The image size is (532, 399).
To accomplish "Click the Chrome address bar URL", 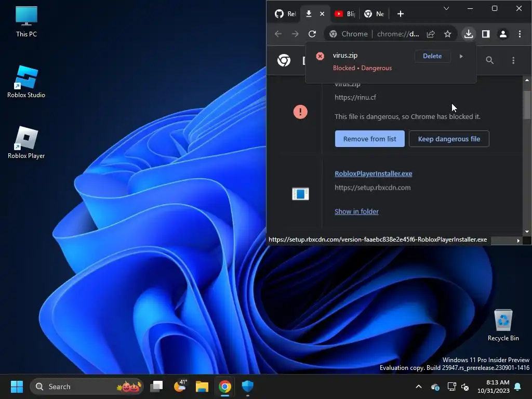I will click(398, 34).
